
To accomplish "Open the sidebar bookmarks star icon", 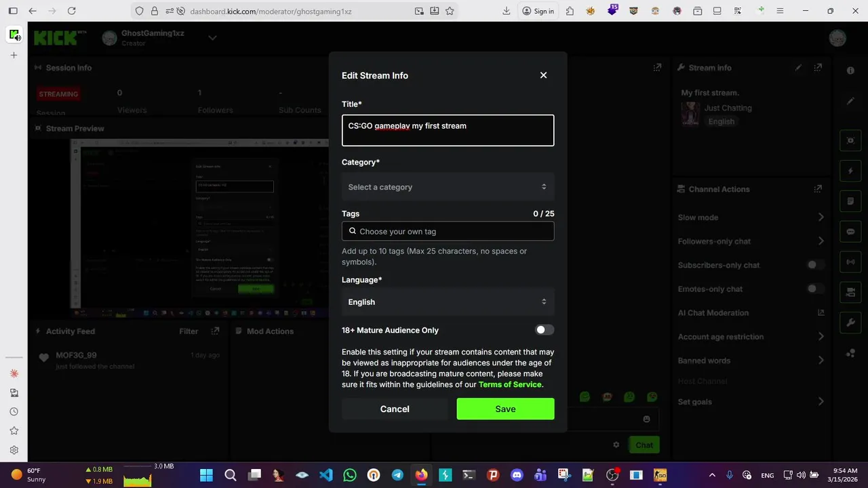I will click(x=14, y=430).
